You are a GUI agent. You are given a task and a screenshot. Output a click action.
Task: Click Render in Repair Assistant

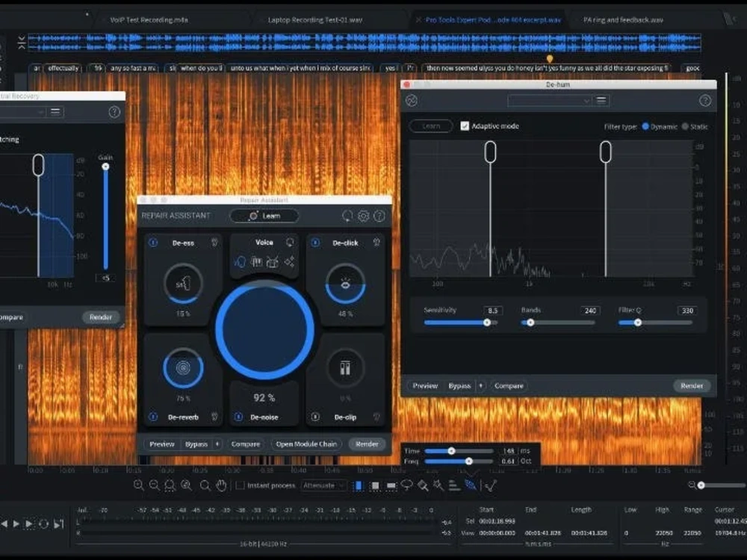367,444
